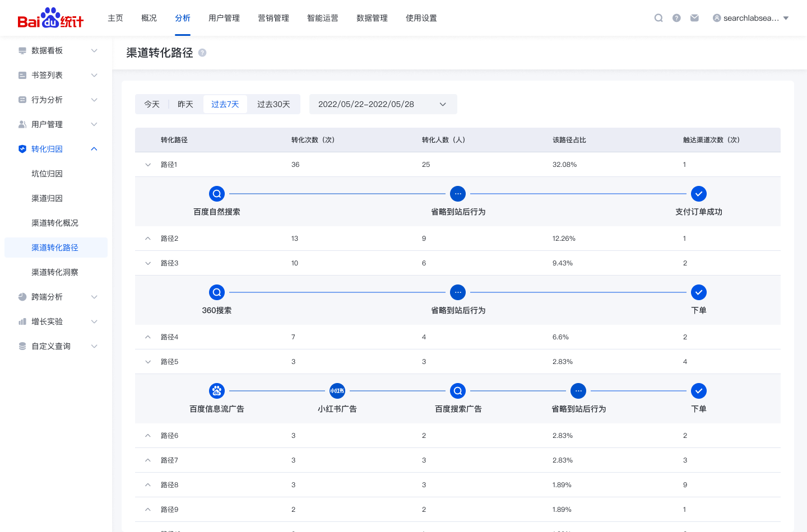This screenshot has height=532, width=807.
Task: Click the 小红书广告 node icon
Action: [337, 391]
